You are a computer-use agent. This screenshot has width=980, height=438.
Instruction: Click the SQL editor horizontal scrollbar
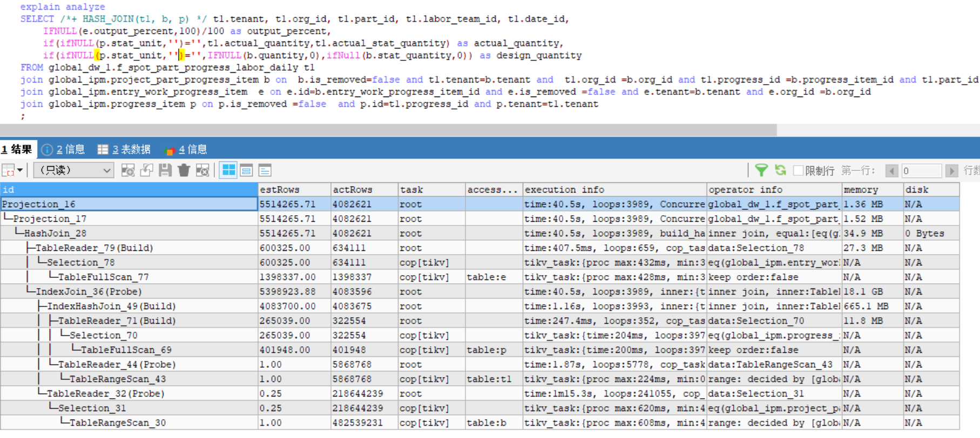coord(388,130)
